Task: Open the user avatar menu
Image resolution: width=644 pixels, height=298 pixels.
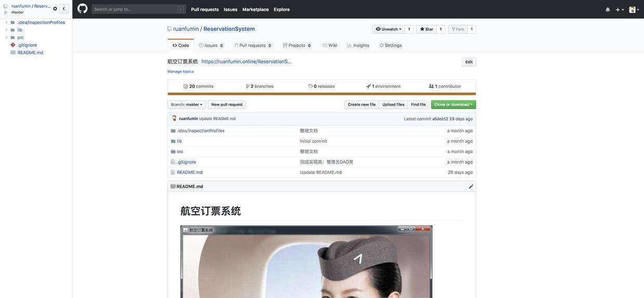Action: 634,9
